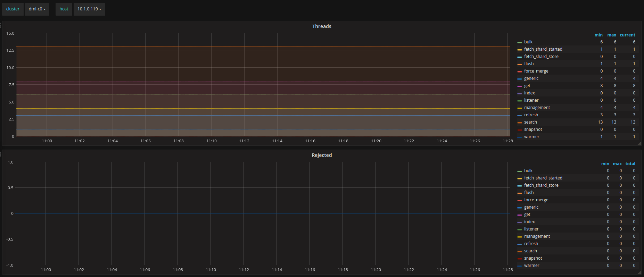Sort Threads legend by min column
Image resolution: width=644 pixels, height=277 pixels.
598,35
